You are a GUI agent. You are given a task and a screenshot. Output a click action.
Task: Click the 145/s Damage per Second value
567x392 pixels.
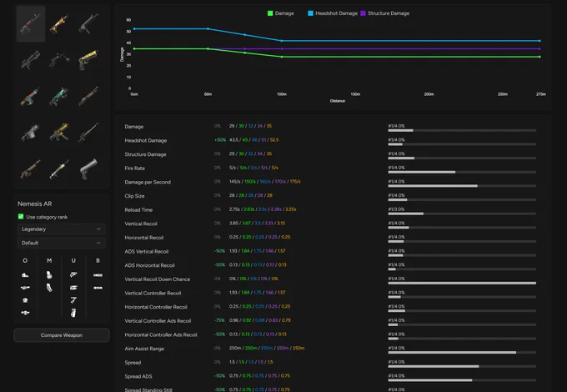pyautogui.click(x=234, y=182)
